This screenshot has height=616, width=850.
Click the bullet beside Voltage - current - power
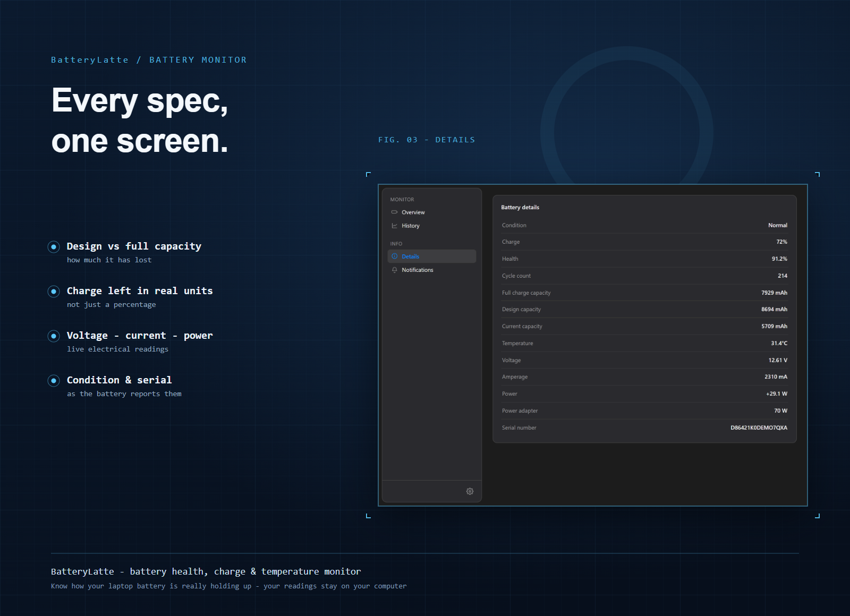[x=54, y=336]
